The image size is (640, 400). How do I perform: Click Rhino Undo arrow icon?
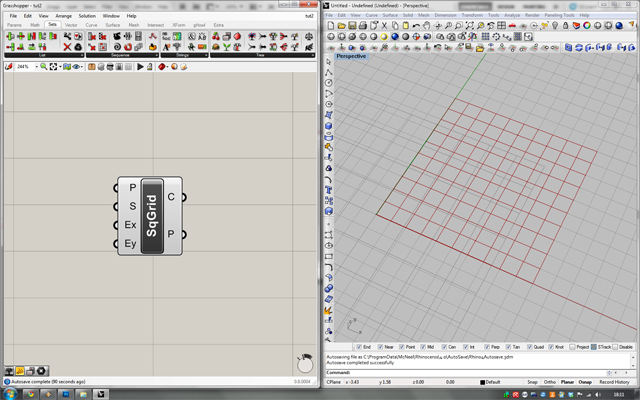pyautogui.click(x=416, y=25)
